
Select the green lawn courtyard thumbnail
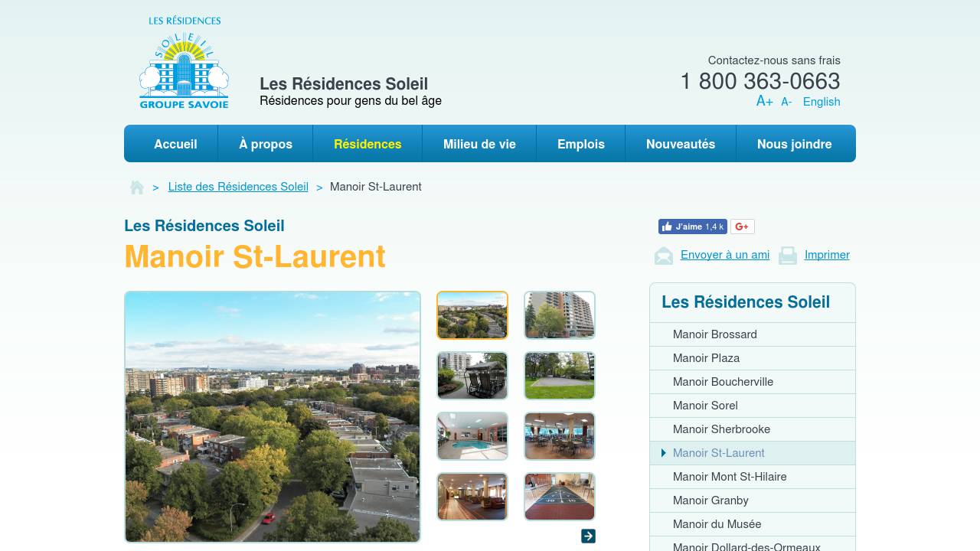(560, 376)
